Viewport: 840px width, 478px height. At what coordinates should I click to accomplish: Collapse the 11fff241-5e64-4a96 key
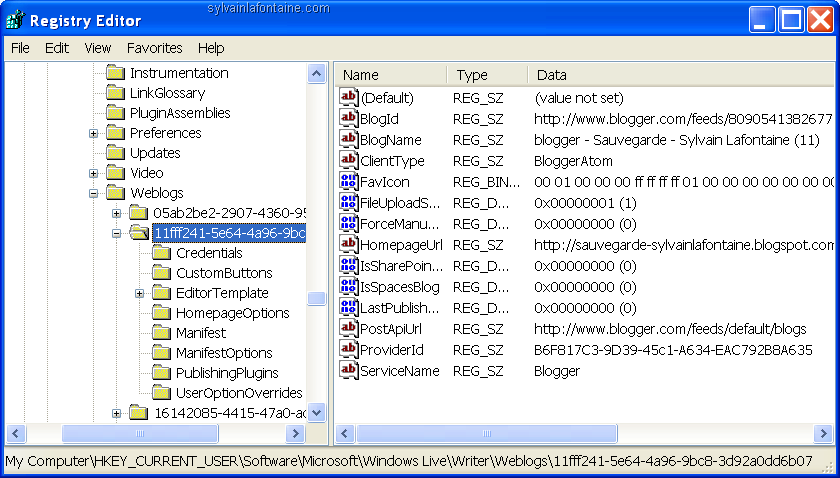pos(116,233)
